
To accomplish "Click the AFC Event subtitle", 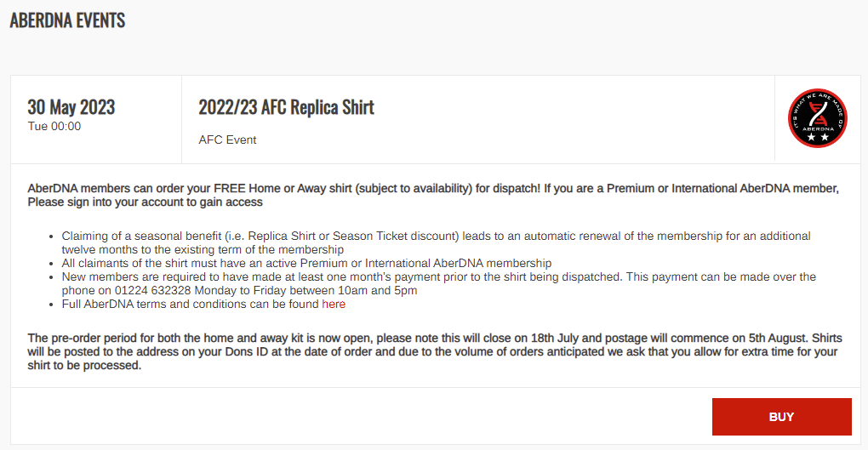I will tap(227, 140).
